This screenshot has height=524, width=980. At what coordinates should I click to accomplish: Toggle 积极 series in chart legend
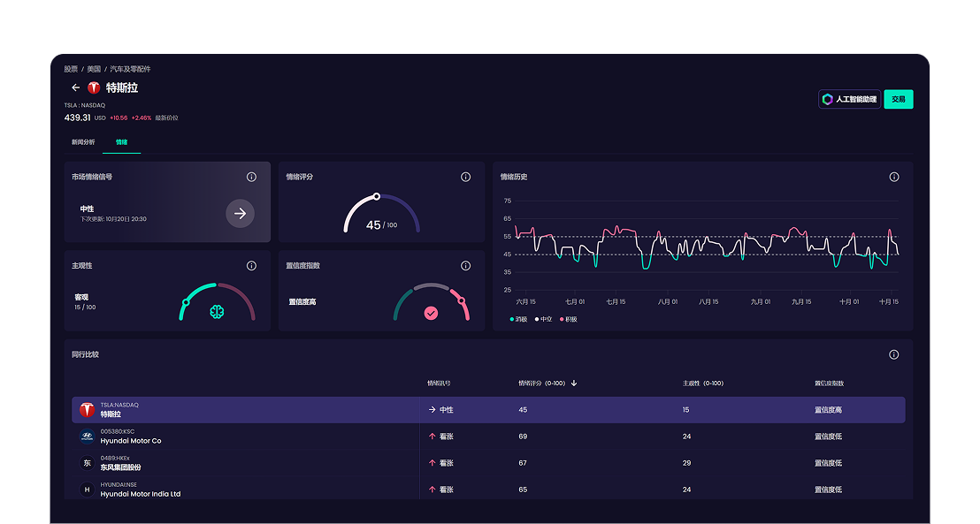click(568, 319)
